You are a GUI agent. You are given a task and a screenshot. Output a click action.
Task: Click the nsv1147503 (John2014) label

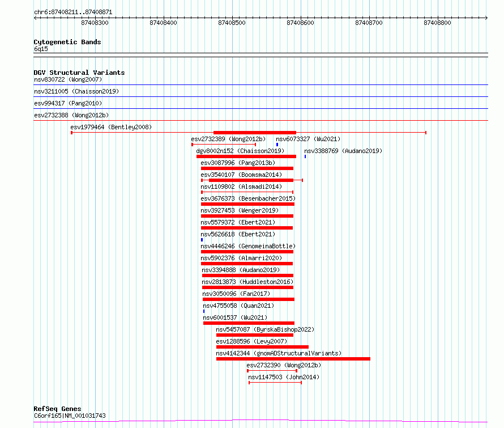pyautogui.click(x=284, y=377)
